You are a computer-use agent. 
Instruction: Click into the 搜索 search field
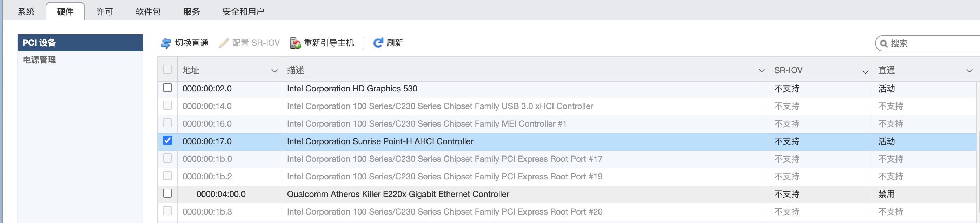pos(932,44)
